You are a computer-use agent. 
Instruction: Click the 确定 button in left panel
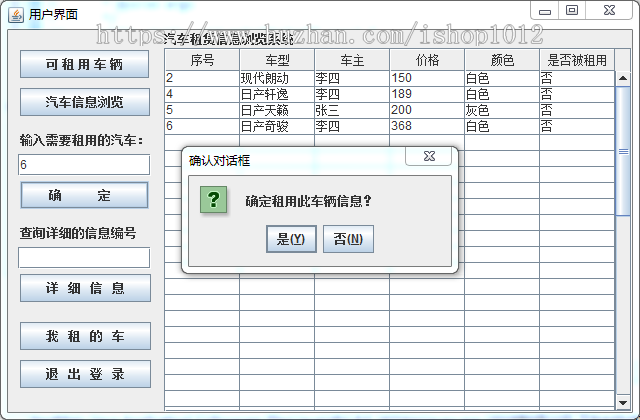click(84, 195)
